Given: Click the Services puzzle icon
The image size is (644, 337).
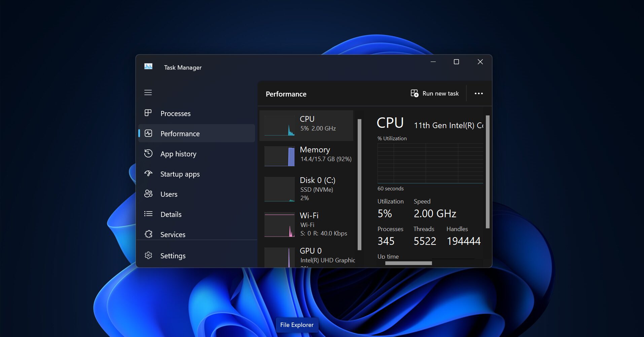Looking at the screenshot, I should pos(148,234).
